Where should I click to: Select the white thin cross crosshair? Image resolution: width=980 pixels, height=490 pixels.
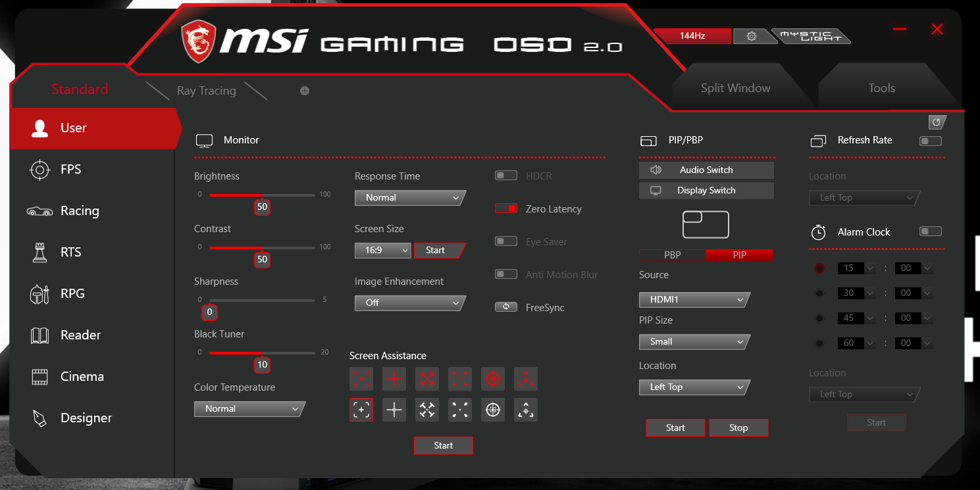point(394,410)
